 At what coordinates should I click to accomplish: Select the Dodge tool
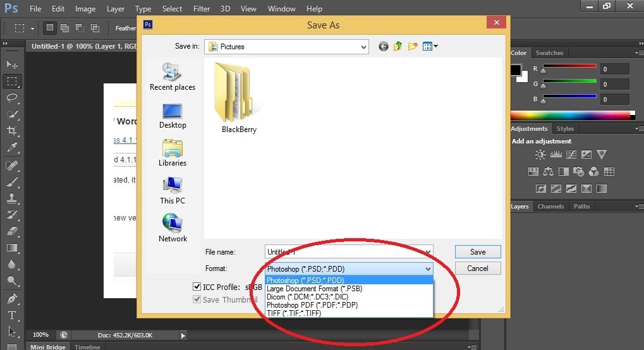click(x=12, y=281)
